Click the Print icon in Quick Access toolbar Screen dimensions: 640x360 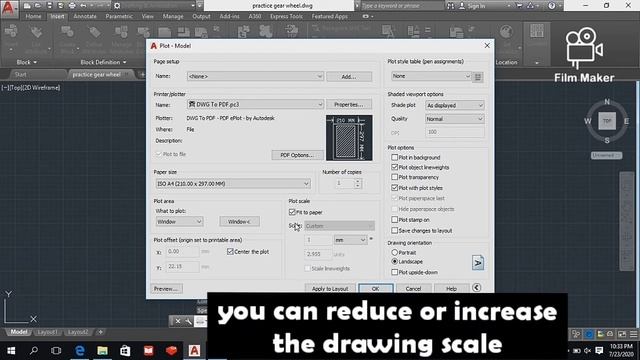pyautogui.click(x=72, y=6)
